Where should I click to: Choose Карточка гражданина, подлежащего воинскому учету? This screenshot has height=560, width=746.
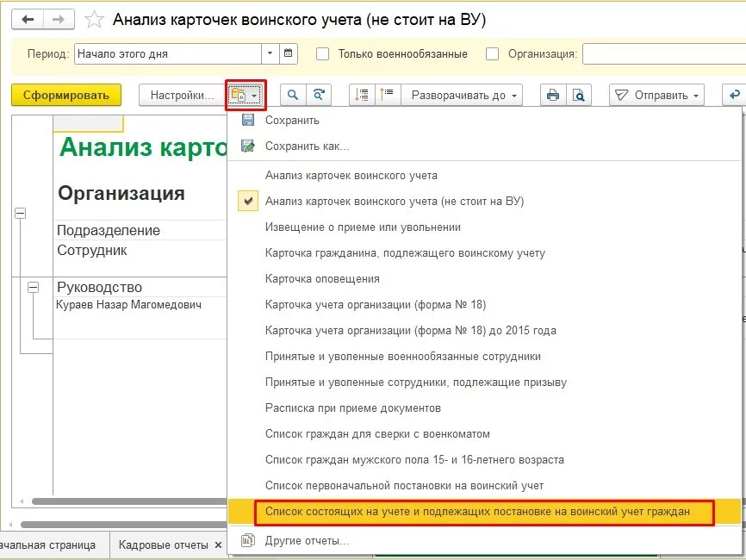pyautogui.click(x=485, y=253)
